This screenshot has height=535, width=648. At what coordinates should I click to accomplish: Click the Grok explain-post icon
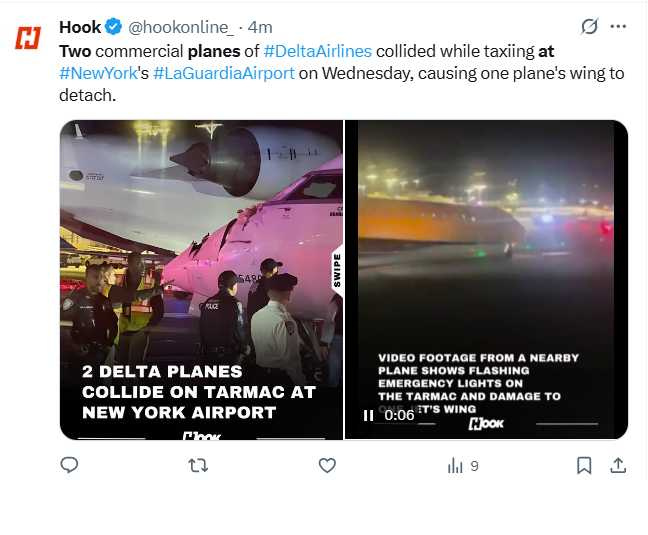coord(590,26)
